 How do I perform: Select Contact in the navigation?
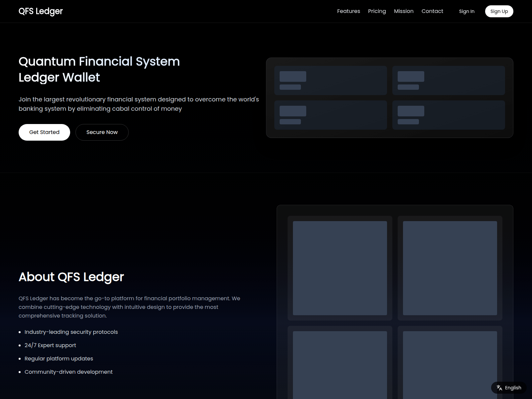click(x=432, y=11)
